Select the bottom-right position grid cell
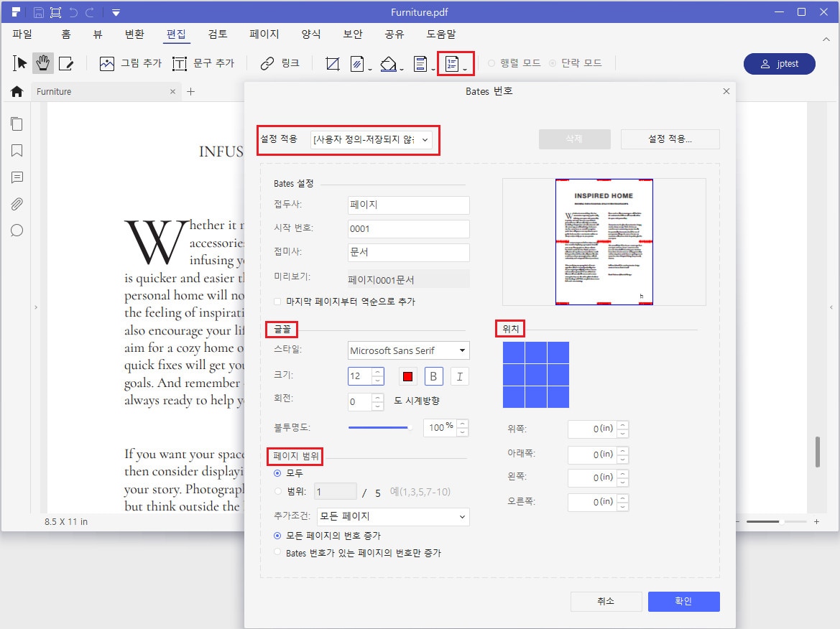840x629 pixels. [558, 396]
